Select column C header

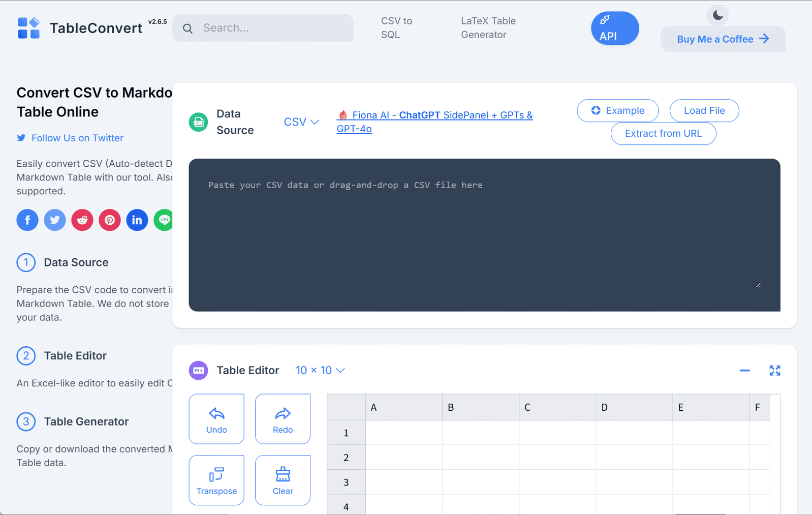[557, 407]
